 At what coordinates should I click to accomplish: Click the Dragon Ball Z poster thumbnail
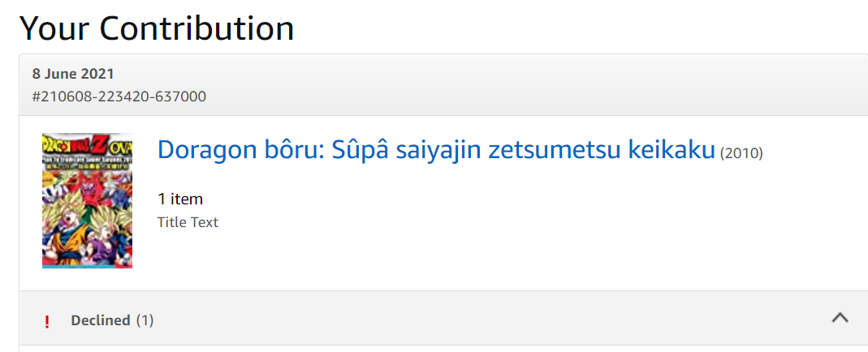tap(87, 200)
